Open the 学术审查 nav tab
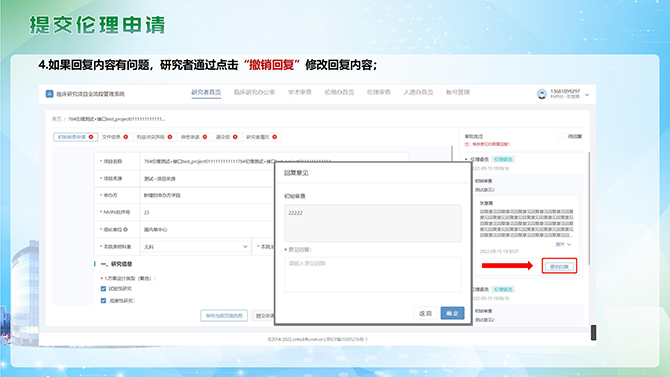Viewport: 670px width, 377px height. tap(300, 92)
